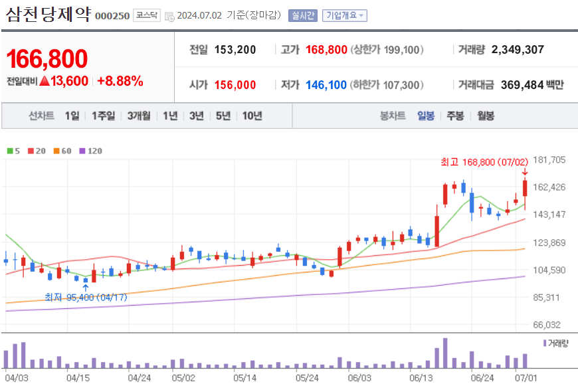Click the 06/13 date axis label

pyautogui.click(x=421, y=378)
